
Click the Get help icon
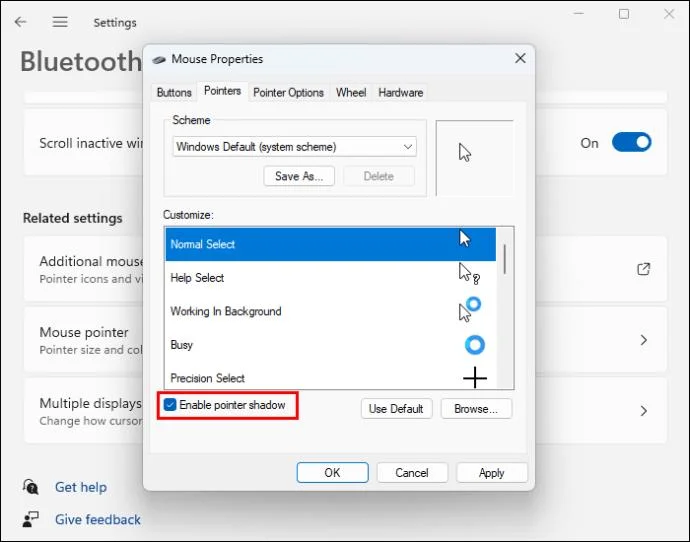pos(30,487)
